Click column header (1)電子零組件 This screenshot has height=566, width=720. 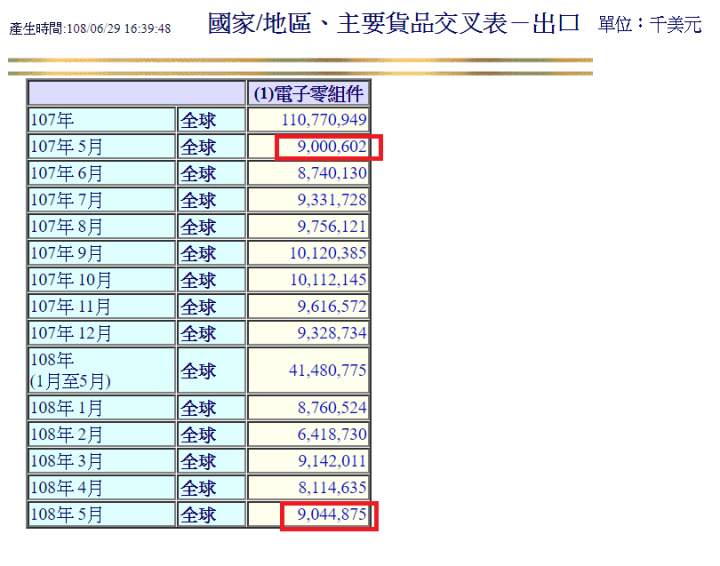pyautogui.click(x=309, y=94)
